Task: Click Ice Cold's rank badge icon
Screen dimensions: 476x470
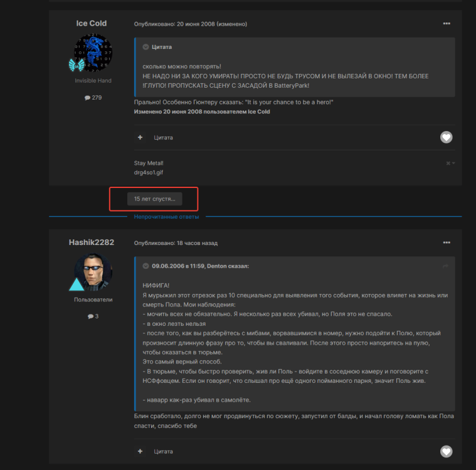Action: click(x=77, y=65)
